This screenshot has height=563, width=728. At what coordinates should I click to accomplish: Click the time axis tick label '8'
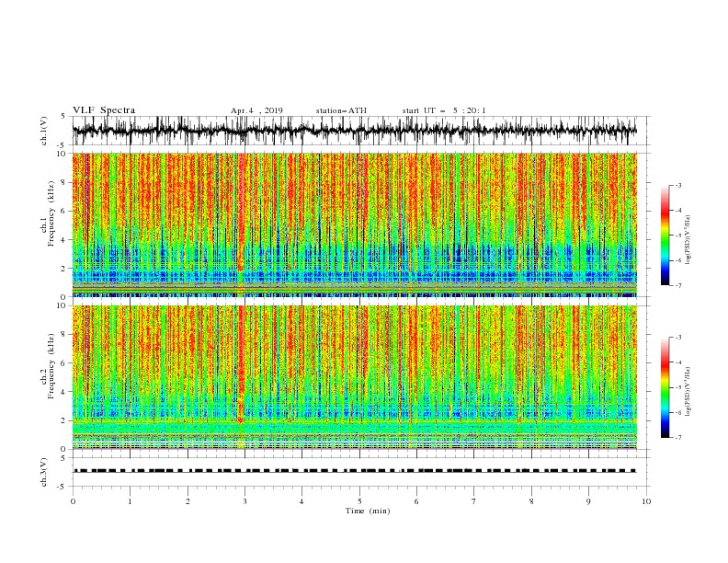[531, 501]
